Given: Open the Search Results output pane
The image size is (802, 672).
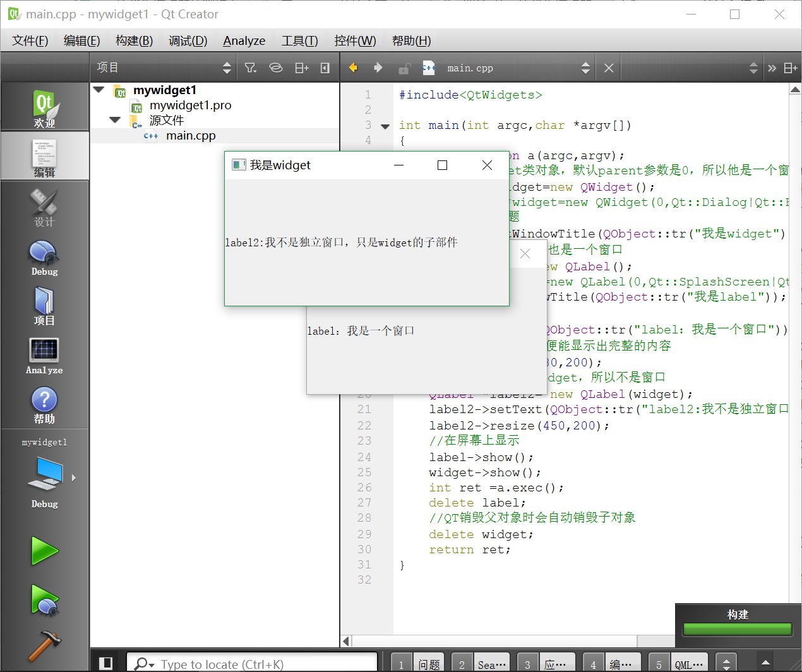Looking at the screenshot, I should (481, 663).
